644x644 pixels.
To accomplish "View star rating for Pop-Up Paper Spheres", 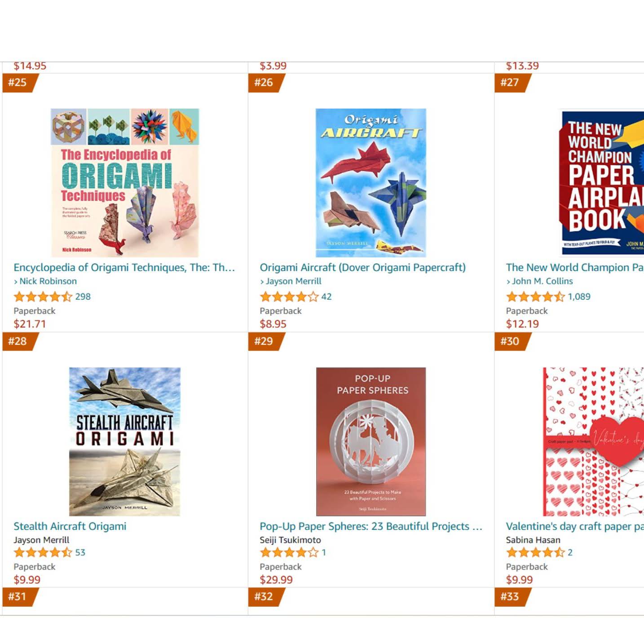I will coord(289,553).
